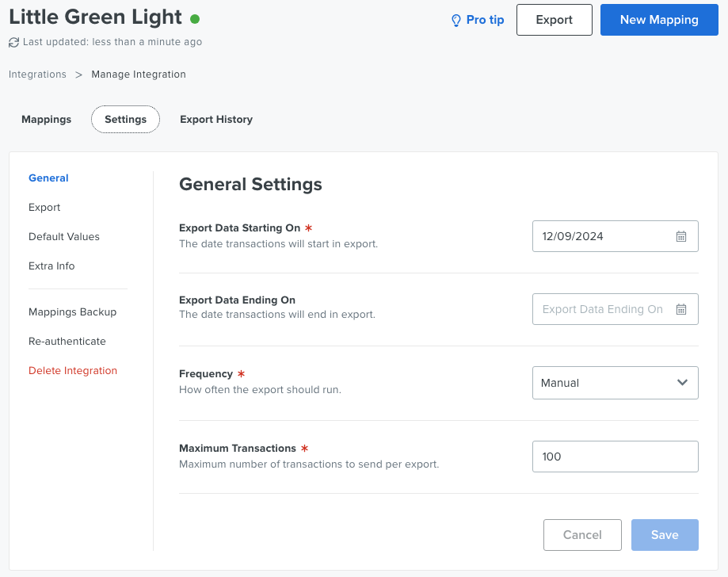The width and height of the screenshot is (728, 577).
Task: Open calendar picker for Export Data Starting On
Action: pos(680,236)
